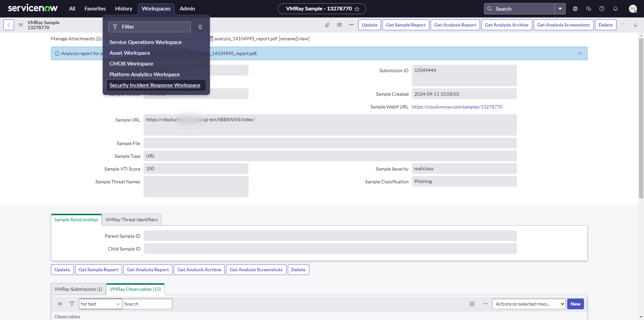Click the [rename] attachment link
Screen dimensions: 644x320
pos(288,39)
